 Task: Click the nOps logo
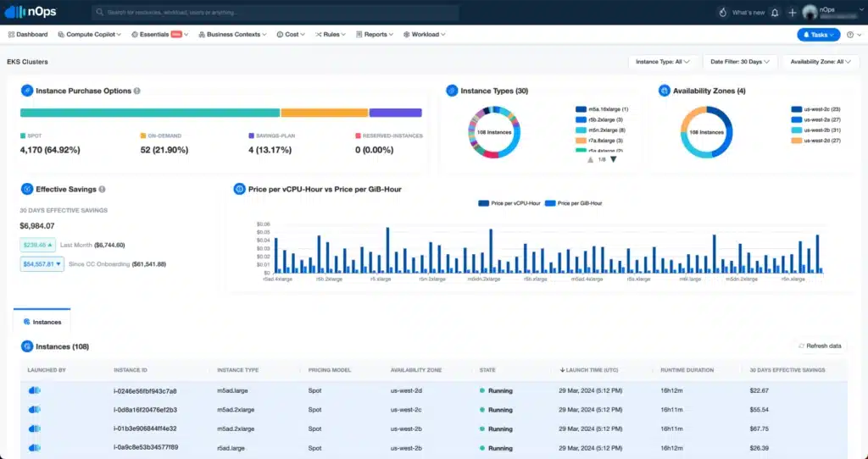(31, 12)
